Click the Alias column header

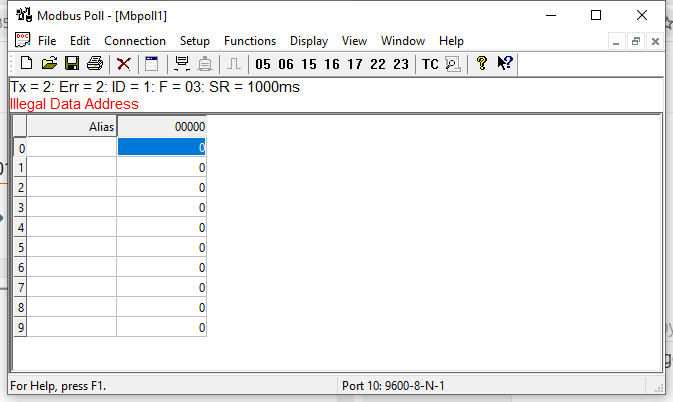point(72,127)
